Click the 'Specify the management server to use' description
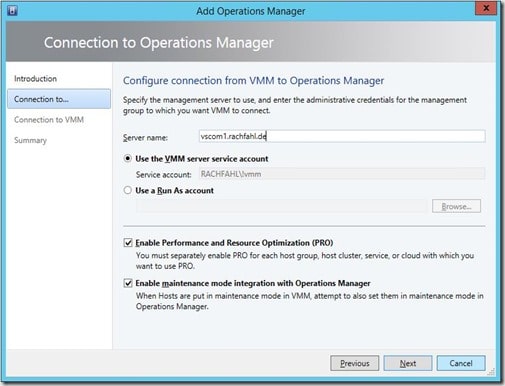Image resolution: width=505 pixels, height=386 pixels. click(x=295, y=105)
